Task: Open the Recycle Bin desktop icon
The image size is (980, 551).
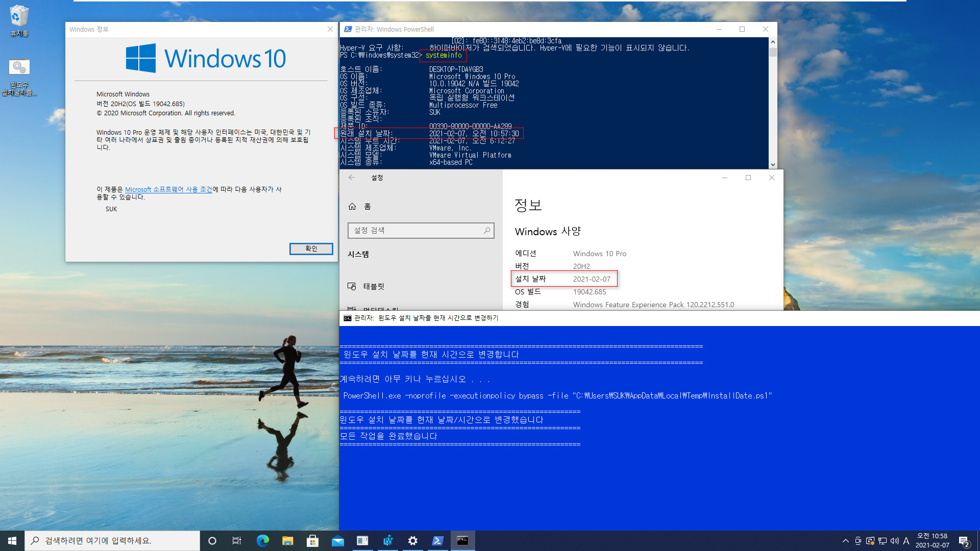Action: [19, 20]
